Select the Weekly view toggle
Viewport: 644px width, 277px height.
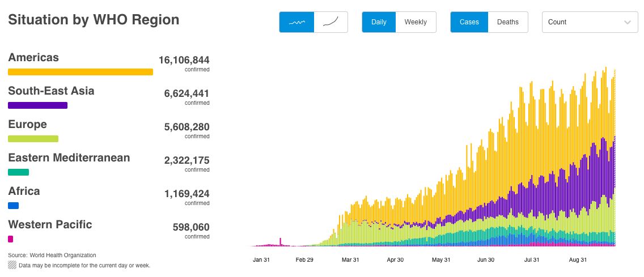[416, 22]
